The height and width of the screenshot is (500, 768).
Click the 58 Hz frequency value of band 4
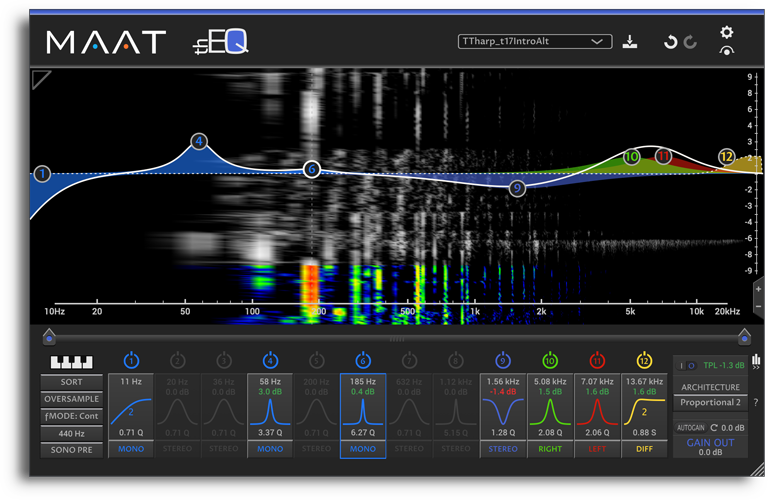point(270,381)
